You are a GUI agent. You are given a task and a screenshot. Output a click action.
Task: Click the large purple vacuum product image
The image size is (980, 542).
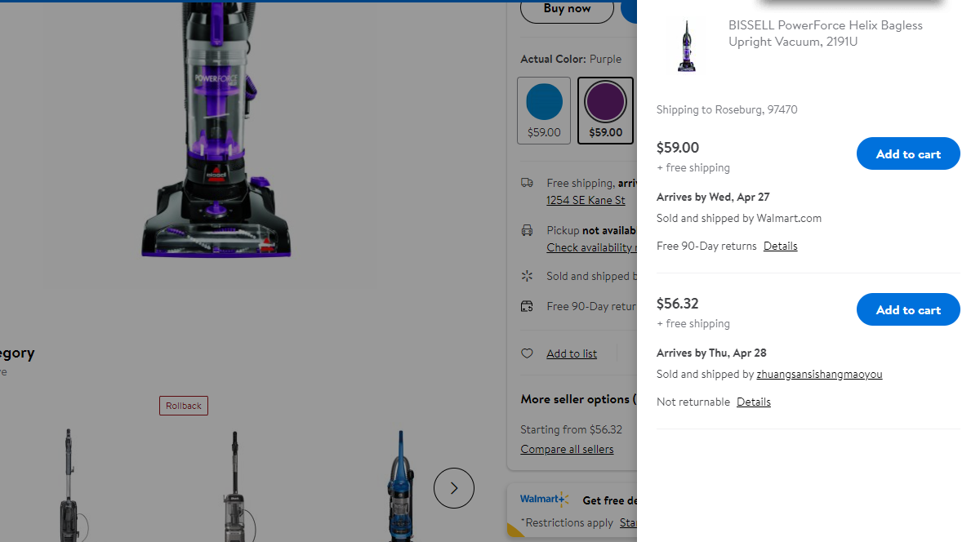(x=216, y=129)
